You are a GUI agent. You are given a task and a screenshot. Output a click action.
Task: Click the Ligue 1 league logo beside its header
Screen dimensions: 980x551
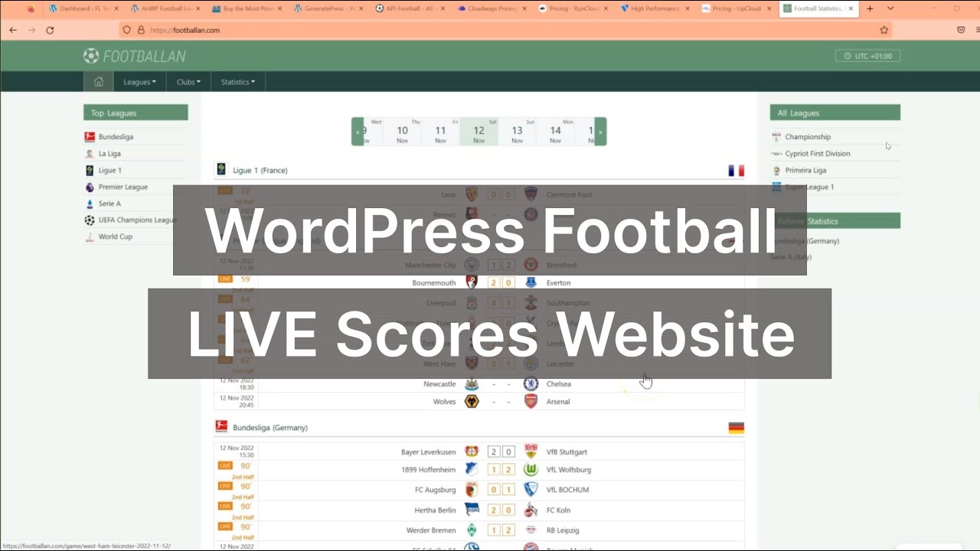pos(221,170)
